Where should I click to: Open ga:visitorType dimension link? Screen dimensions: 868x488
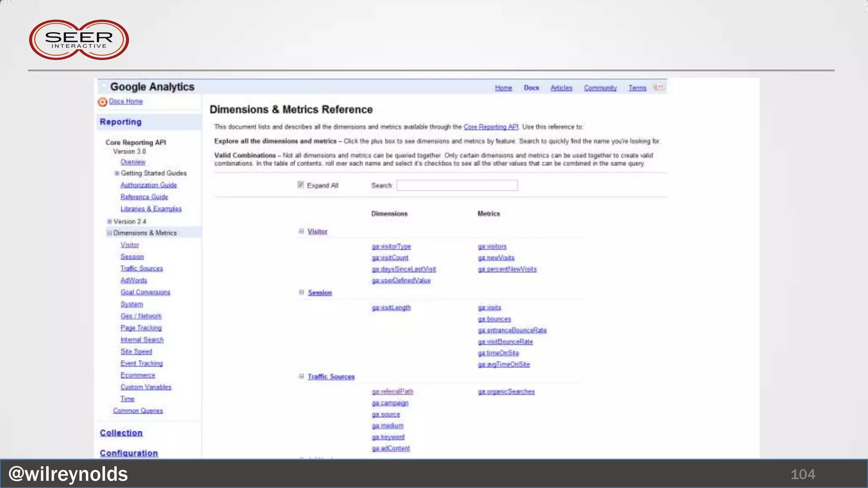click(x=391, y=247)
